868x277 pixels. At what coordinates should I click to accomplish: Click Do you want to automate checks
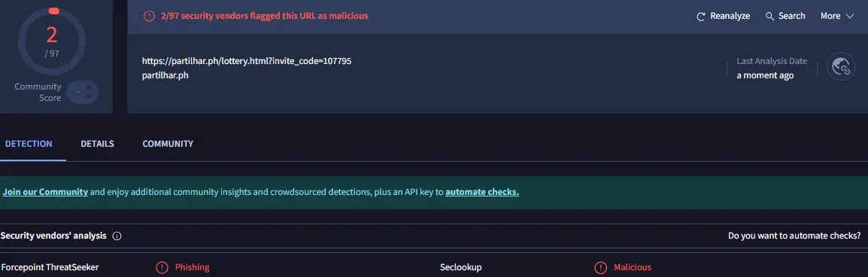[794, 236]
